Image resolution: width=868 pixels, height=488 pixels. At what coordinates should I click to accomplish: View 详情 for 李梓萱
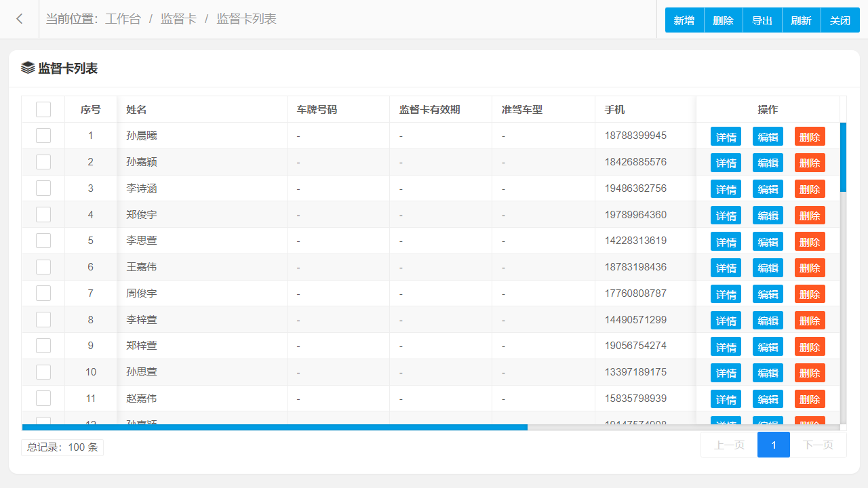(726, 321)
